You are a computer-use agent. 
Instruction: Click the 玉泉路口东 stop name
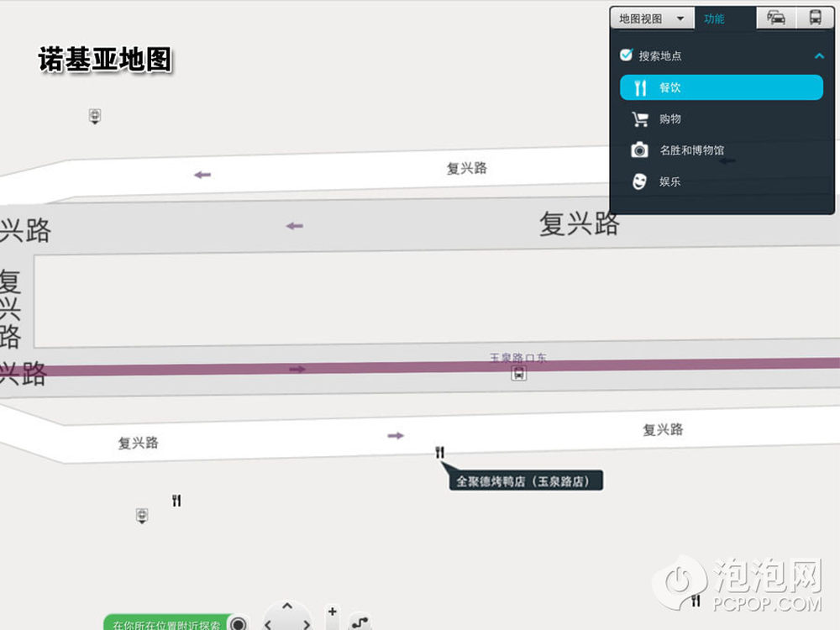518,357
